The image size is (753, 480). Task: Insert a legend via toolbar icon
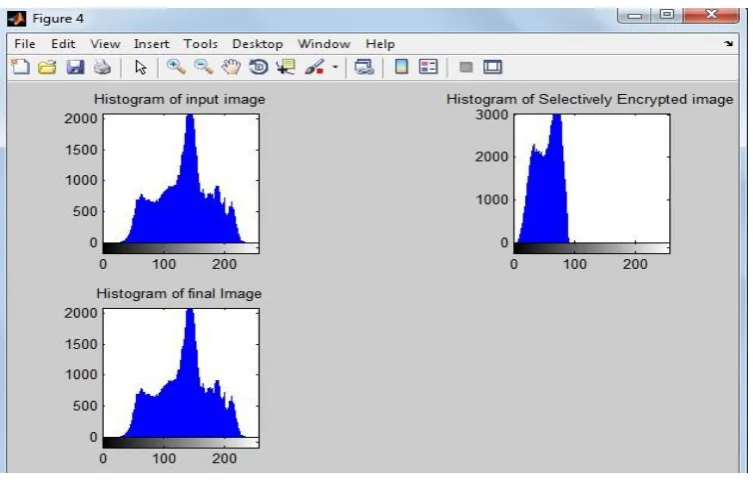click(x=428, y=67)
